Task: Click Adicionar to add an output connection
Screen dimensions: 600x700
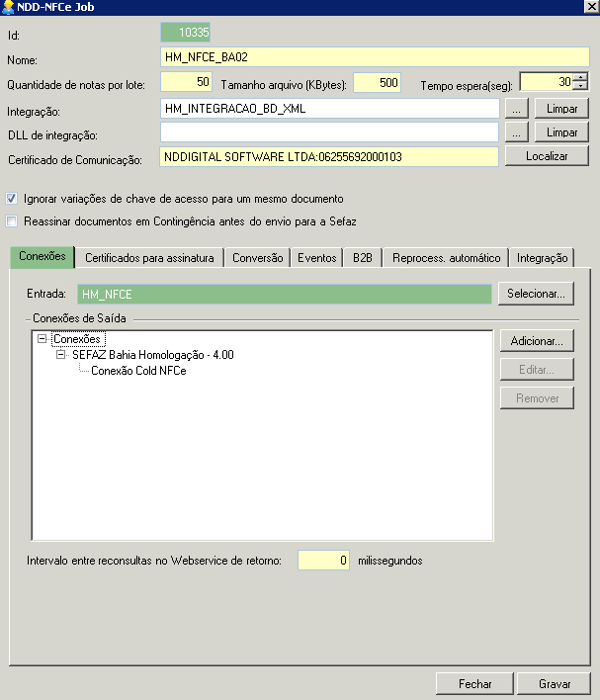Action: [x=536, y=341]
